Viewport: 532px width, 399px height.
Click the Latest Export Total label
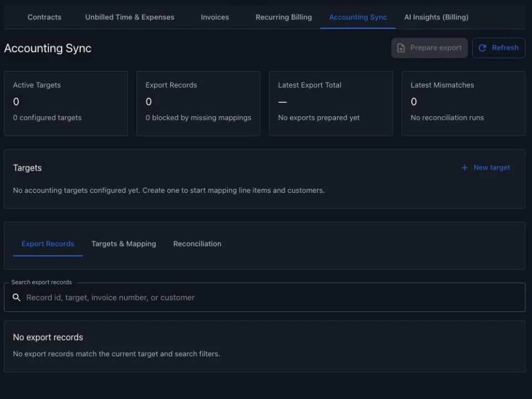tap(310, 85)
